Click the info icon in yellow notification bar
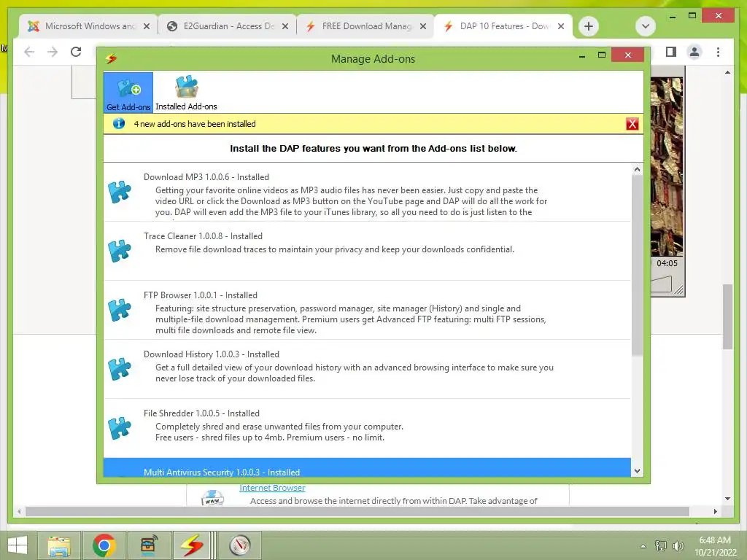The image size is (747, 560). (x=119, y=124)
